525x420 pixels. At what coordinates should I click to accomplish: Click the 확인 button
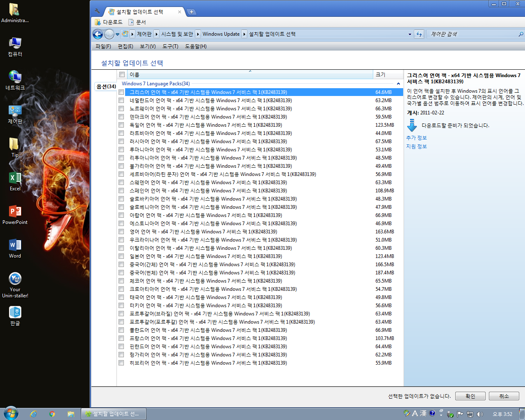click(x=470, y=396)
